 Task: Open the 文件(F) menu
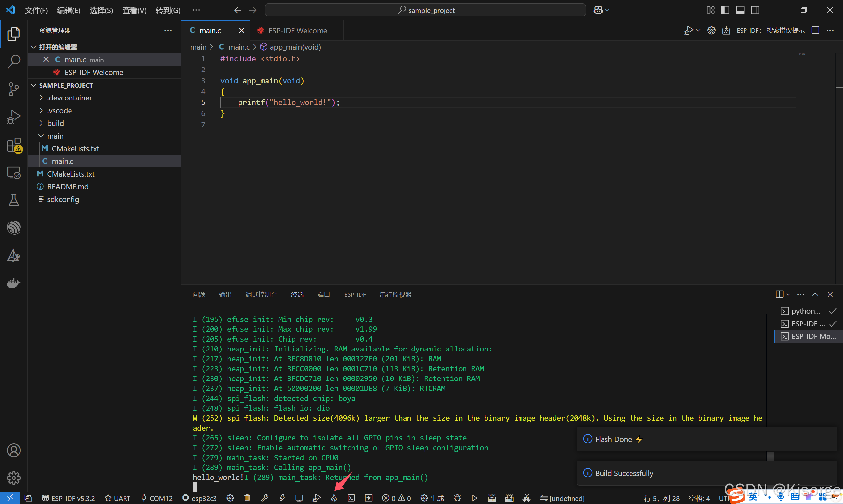point(36,10)
